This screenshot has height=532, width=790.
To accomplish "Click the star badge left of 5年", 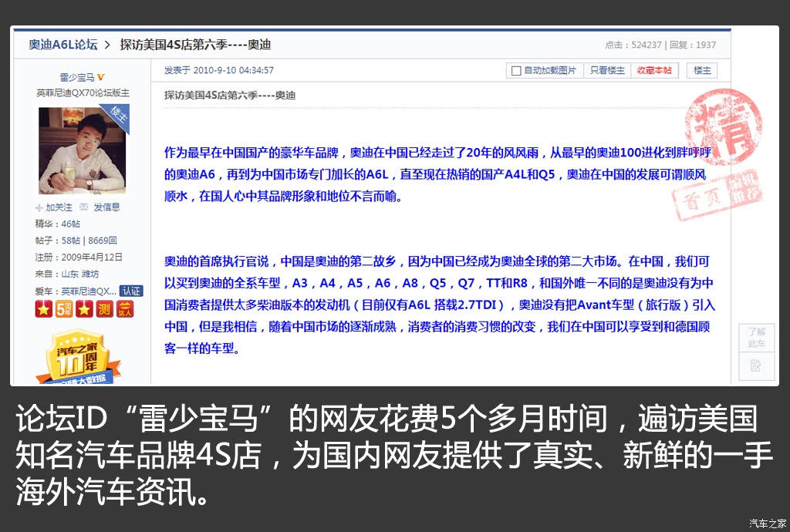I will click(44, 309).
